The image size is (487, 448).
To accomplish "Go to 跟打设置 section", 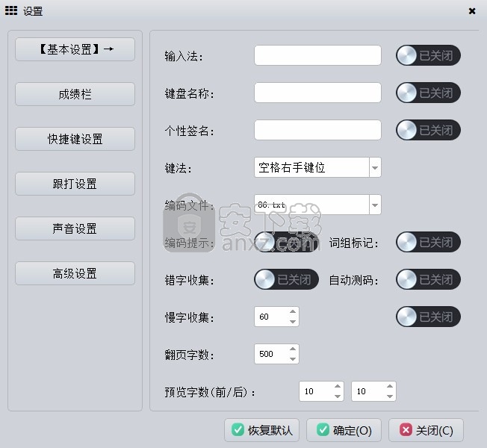I will click(75, 184).
